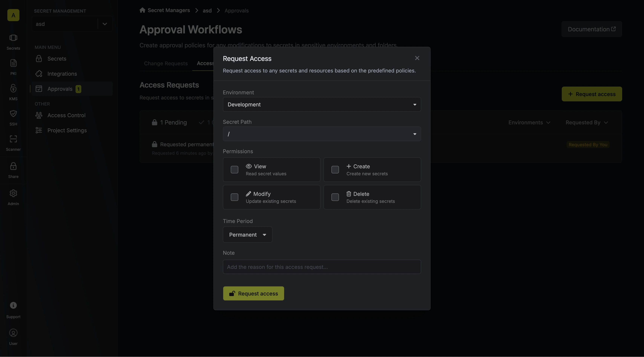Click the people icon beside Access Control
This screenshot has height=357, width=644.
pyautogui.click(x=39, y=115)
